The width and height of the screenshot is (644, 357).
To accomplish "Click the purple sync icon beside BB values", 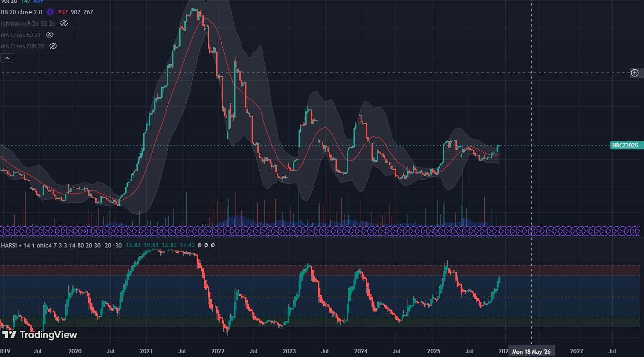I will coord(50,12).
